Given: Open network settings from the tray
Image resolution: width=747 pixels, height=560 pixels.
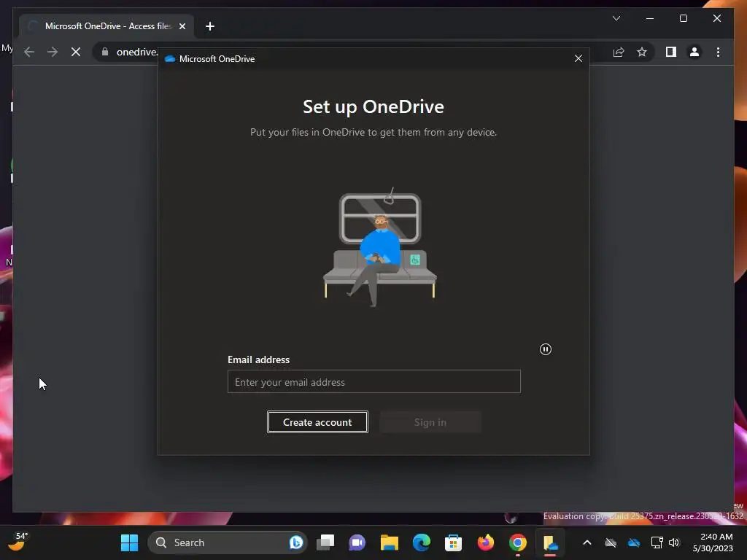Looking at the screenshot, I should point(657,542).
